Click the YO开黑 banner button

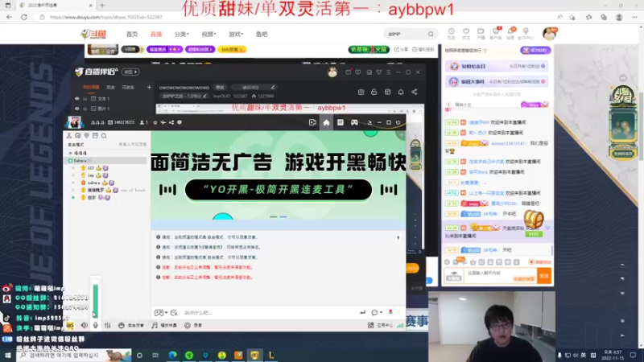click(278, 190)
